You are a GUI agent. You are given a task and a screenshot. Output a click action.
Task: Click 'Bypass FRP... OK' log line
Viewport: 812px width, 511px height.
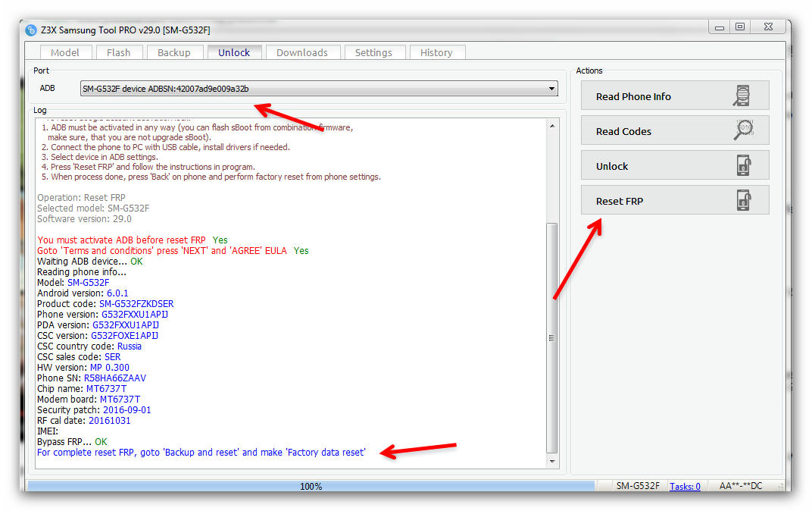point(72,441)
